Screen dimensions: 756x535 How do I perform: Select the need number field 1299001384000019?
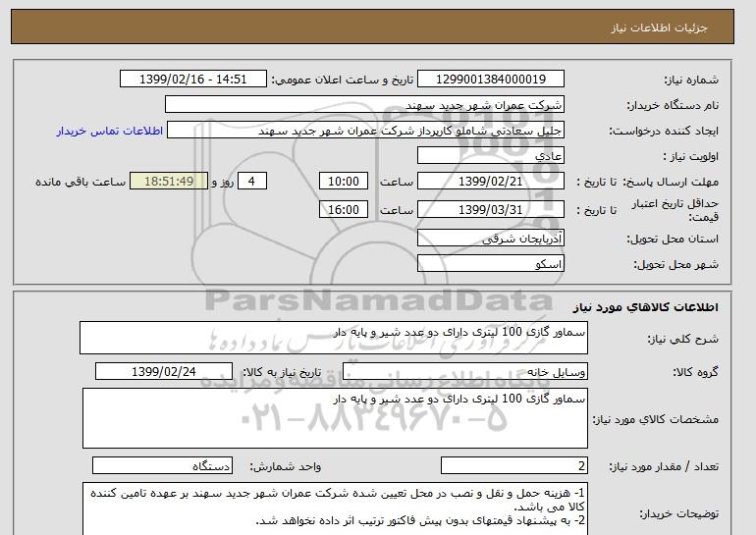coord(490,80)
